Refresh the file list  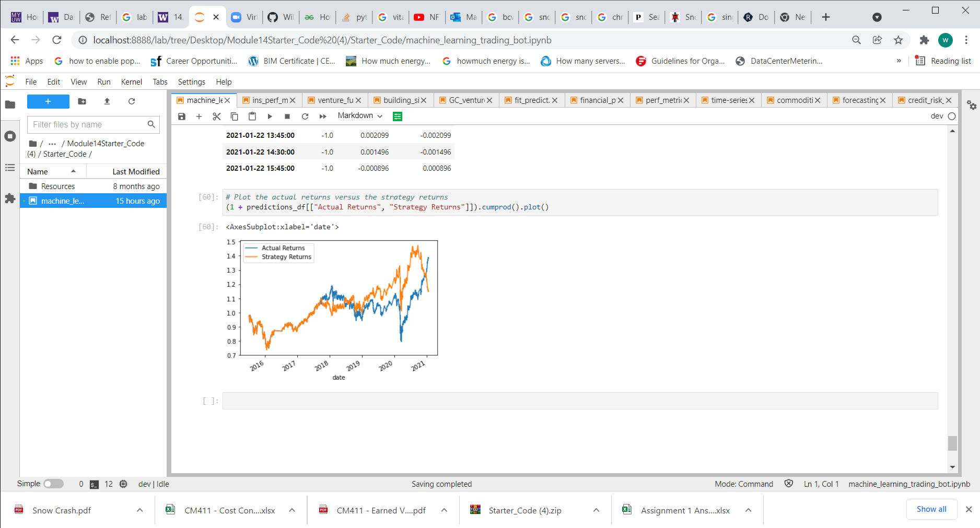point(132,101)
